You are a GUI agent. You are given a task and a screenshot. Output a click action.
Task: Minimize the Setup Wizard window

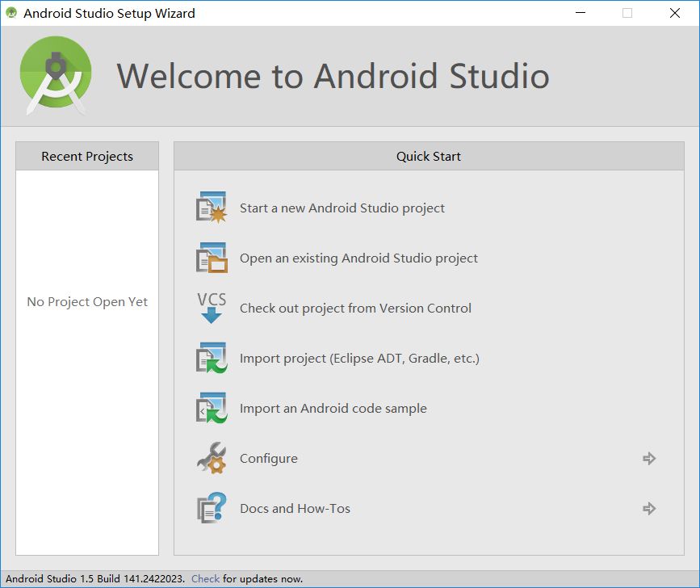click(581, 13)
